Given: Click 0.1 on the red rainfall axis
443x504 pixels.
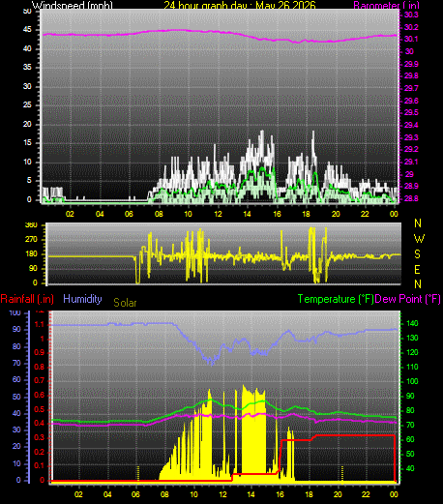Looking at the screenshot, I should [x=40, y=465].
